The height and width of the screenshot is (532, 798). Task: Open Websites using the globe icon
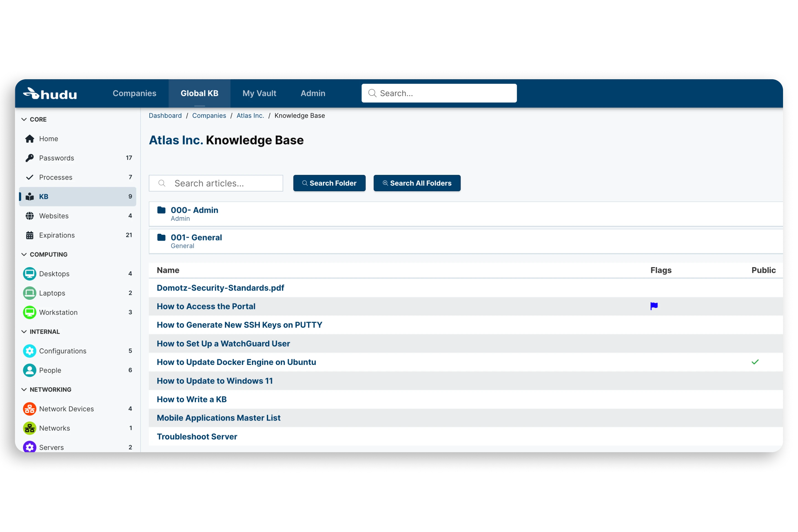[30, 216]
